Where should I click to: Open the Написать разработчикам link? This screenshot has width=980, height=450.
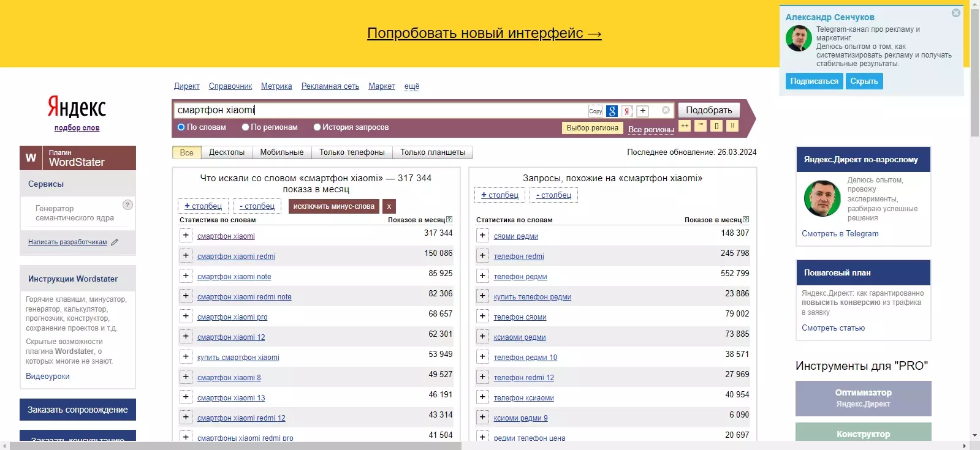pyautogui.click(x=67, y=242)
